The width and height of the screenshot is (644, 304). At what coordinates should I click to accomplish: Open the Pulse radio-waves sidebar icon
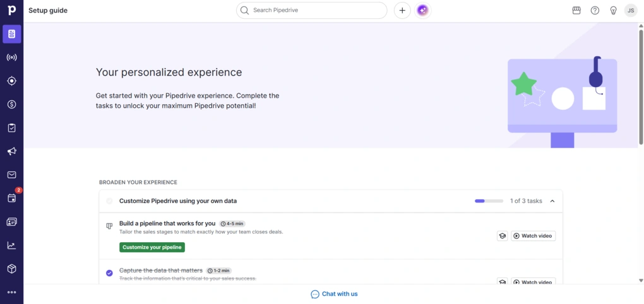(x=12, y=57)
